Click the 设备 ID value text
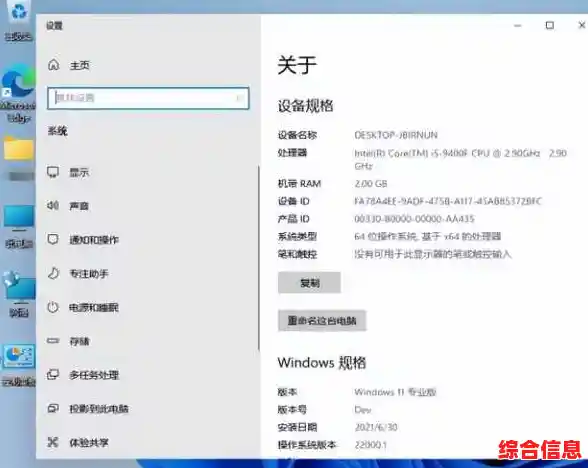This screenshot has height=468, width=588. click(448, 201)
